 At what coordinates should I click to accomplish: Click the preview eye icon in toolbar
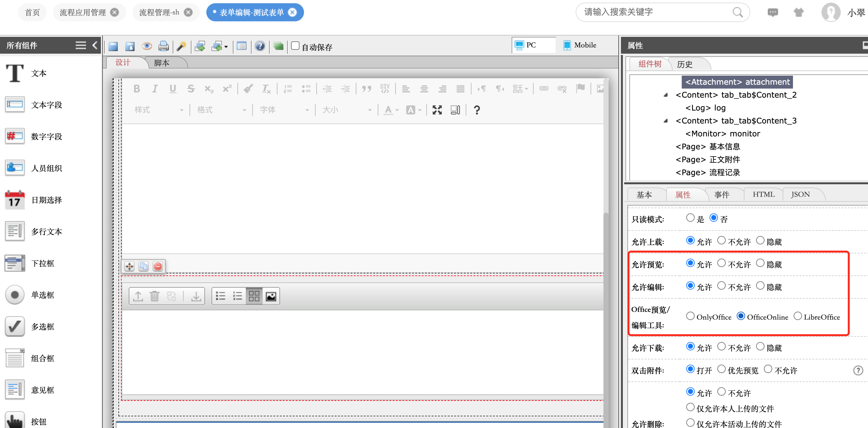tap(146, 46)
